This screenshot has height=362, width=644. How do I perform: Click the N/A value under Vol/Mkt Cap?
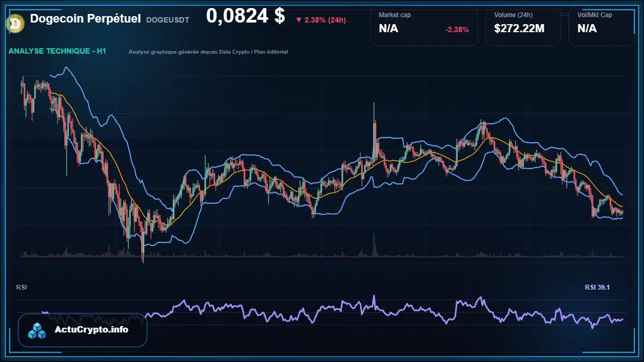coord(587,29)
